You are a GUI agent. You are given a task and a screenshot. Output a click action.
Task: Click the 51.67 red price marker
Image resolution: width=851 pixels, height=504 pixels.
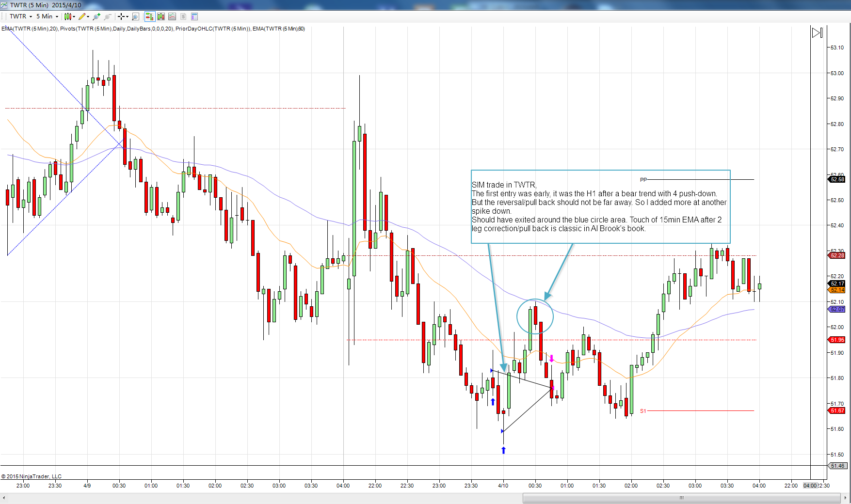(x=837, y=410)
